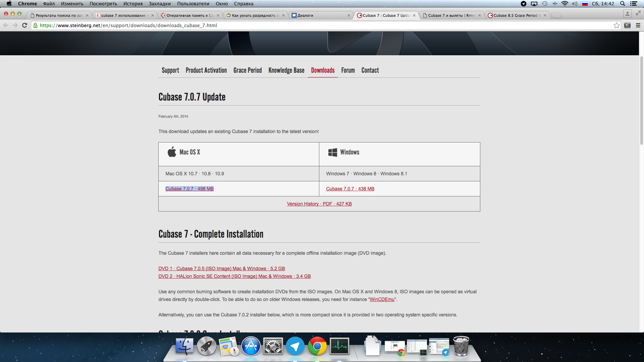The height and width of the screenshot is (362, 644).
Task: Open Launchpad from the dock
Action: pos(206,346)
